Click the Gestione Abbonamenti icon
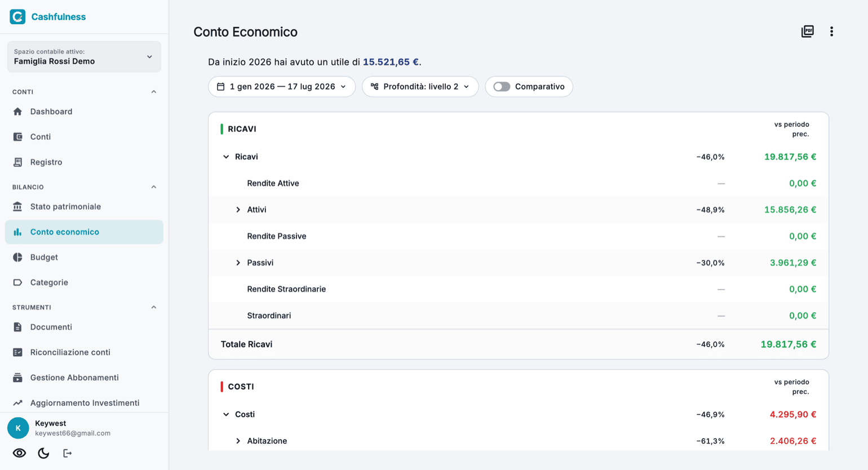The height and width of the screenshot is (470, 868). point(17,378)
